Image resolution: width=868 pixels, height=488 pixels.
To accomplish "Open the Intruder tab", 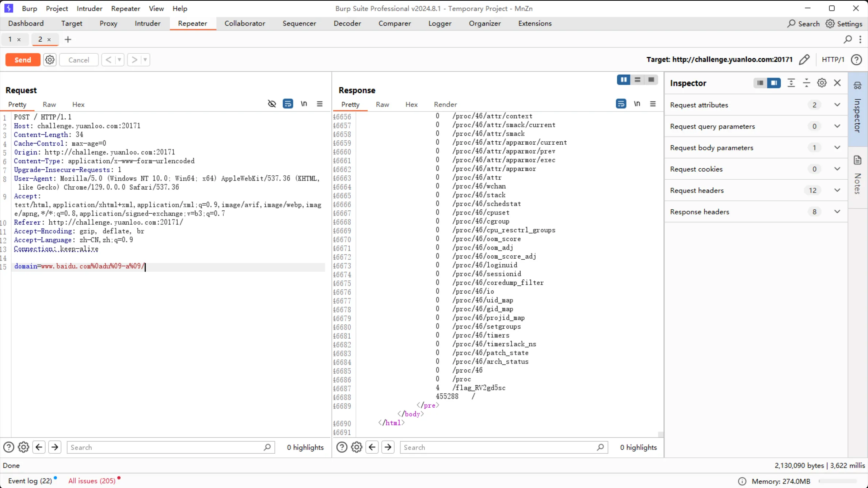I will pos(147,23).
